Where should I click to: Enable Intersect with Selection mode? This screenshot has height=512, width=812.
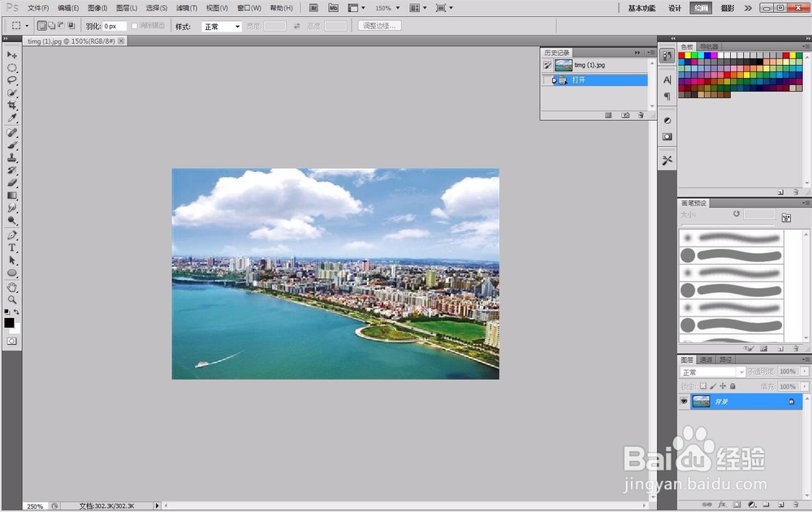tap(71, 25)
